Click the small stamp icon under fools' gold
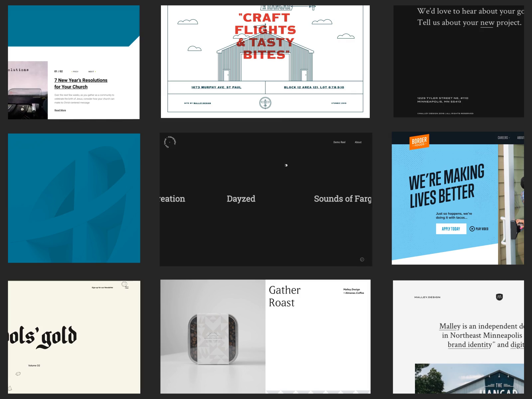The width and height of the screenshot is (532, 399). 18,374
